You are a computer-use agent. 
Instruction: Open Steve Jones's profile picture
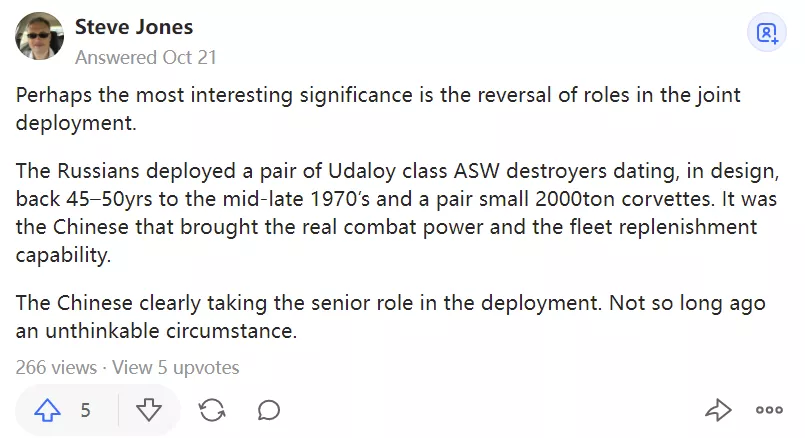tap(39, 37)
